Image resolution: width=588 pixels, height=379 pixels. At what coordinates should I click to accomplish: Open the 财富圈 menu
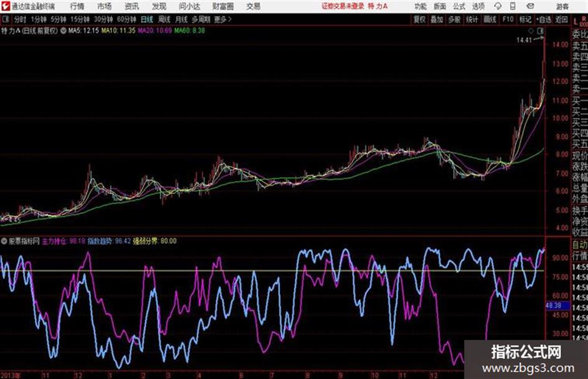point(223,6)
